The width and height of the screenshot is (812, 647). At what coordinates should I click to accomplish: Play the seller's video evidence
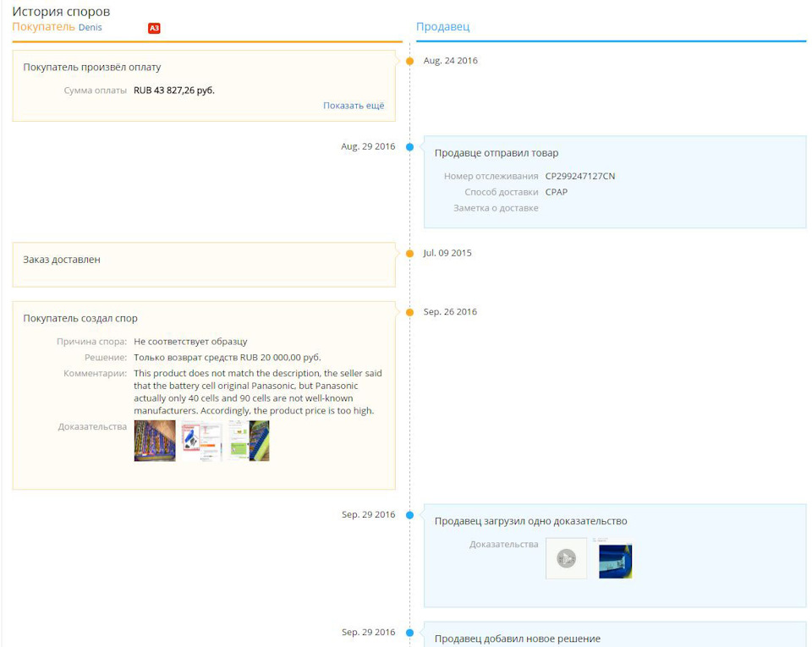tap(567, 558)
